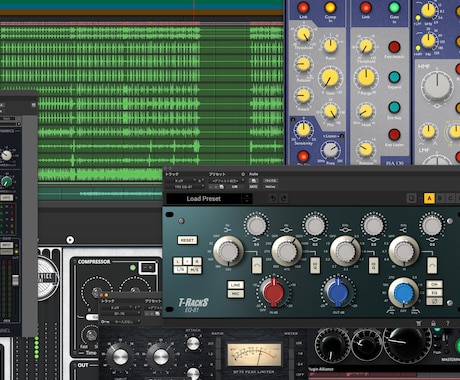Switch EQ-81 to L/R mode
Screen dimensions: 460x380
pos(180,270)
